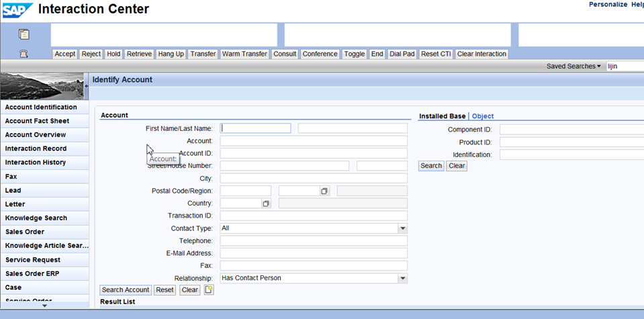Image resolution: width=644 pixels, height=319 pixels.
Task: Open the Region value help icon
Action: [x=324, y=191]
